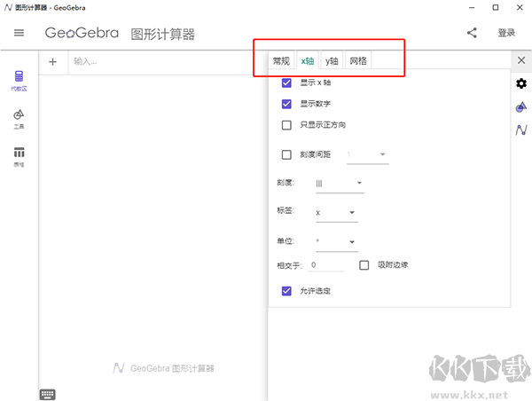Click the 登录 sign-in button
This screenshot has width=532, height=401.
506,33
